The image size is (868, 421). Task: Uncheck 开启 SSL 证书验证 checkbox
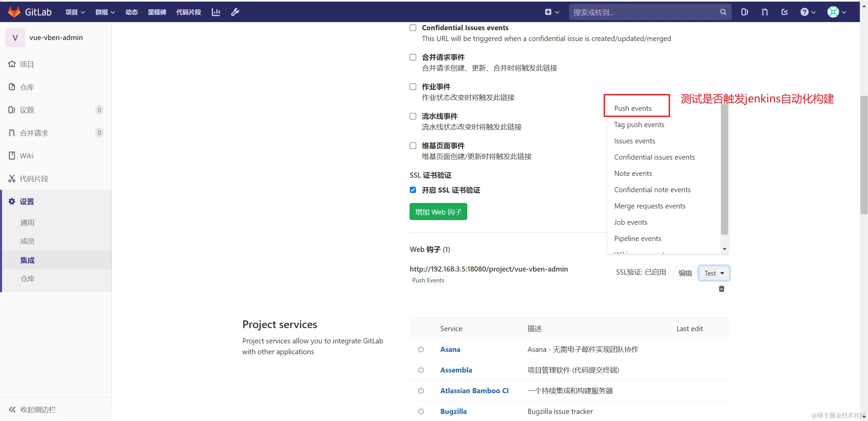pyautogui.click(x=413, y=190)
